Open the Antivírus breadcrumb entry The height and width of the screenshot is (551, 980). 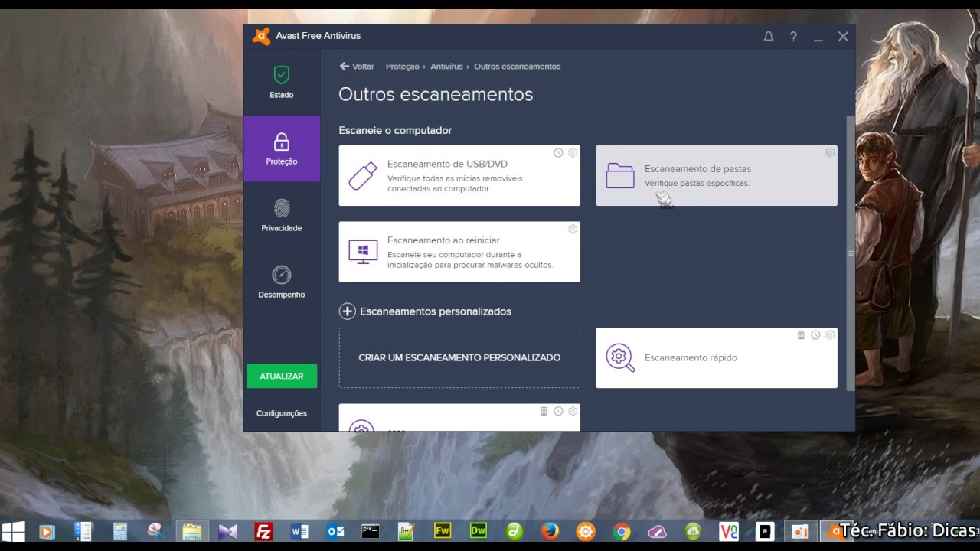(446, 67)
